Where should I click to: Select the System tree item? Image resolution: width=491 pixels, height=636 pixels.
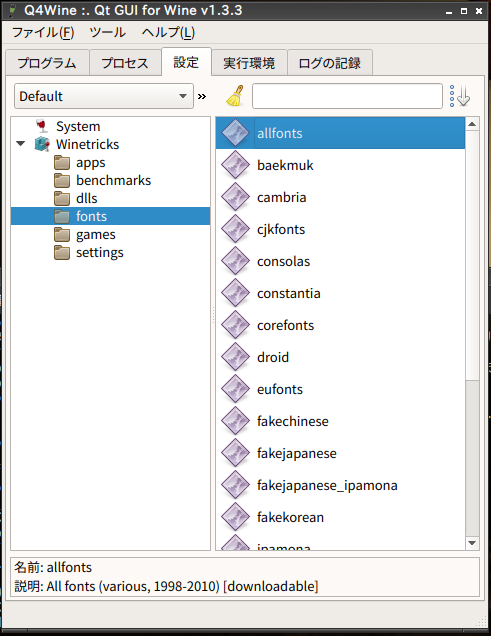point(78,126)
